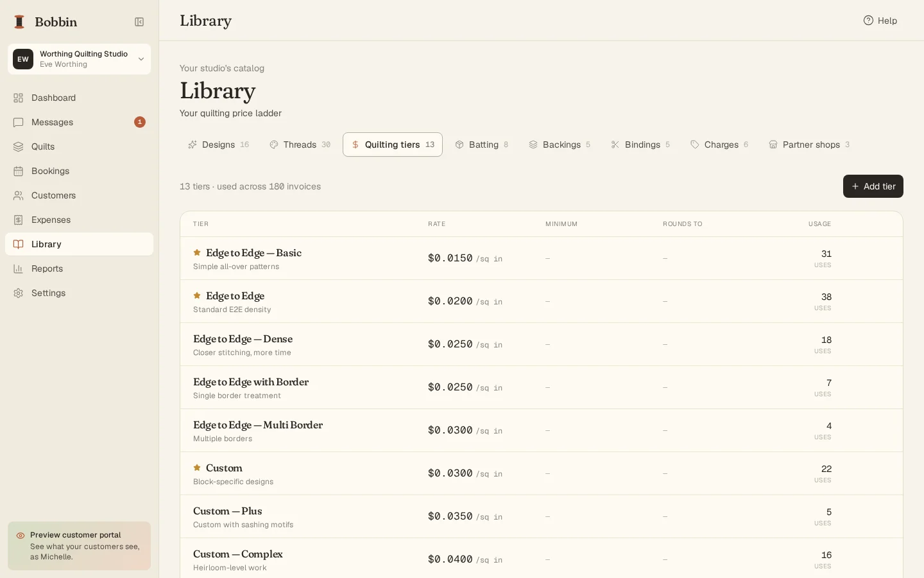Click the Reports bar chart icon
This screenshot has height=578, width=924.
click(x=19, y=268)
